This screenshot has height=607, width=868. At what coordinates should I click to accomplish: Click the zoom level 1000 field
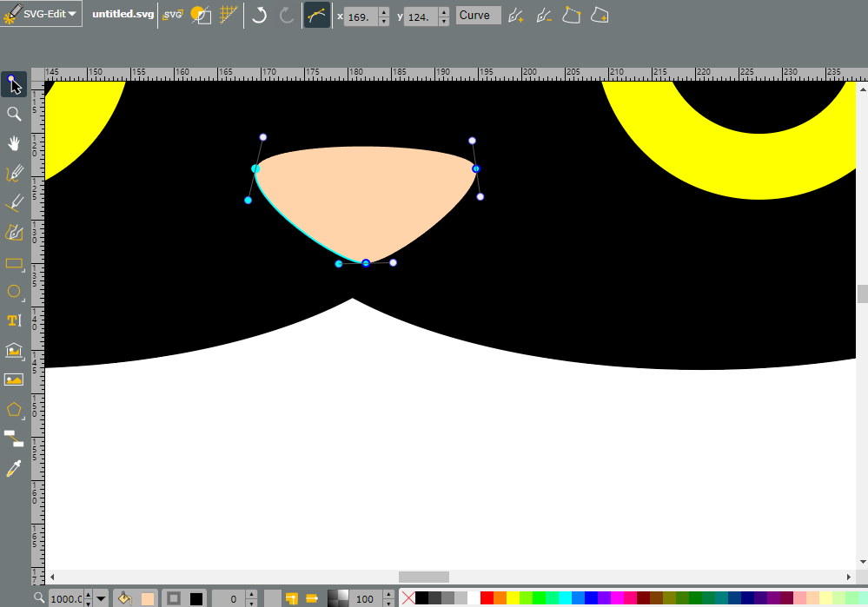click(66, 598)
